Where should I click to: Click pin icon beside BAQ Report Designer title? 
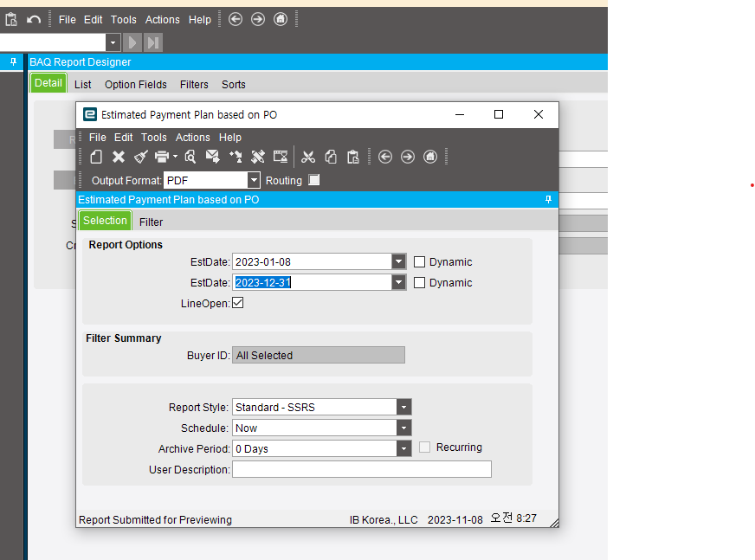point(13,61)
